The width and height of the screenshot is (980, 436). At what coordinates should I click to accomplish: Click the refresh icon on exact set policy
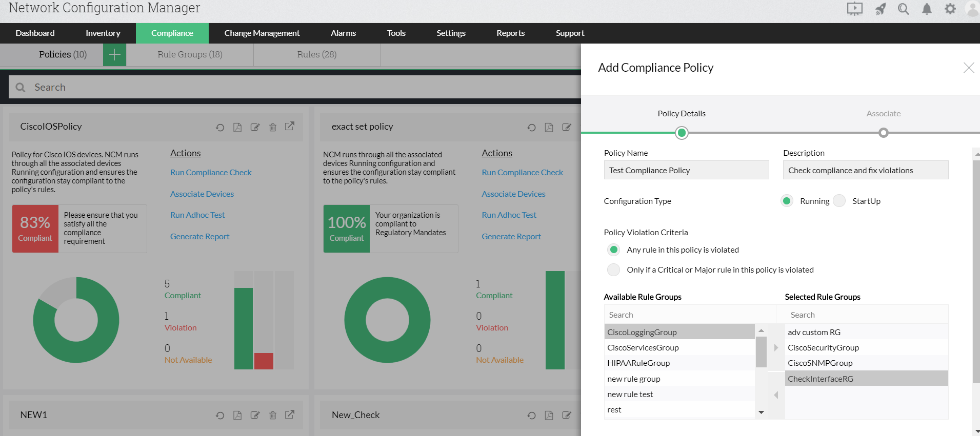coord(531,128)
